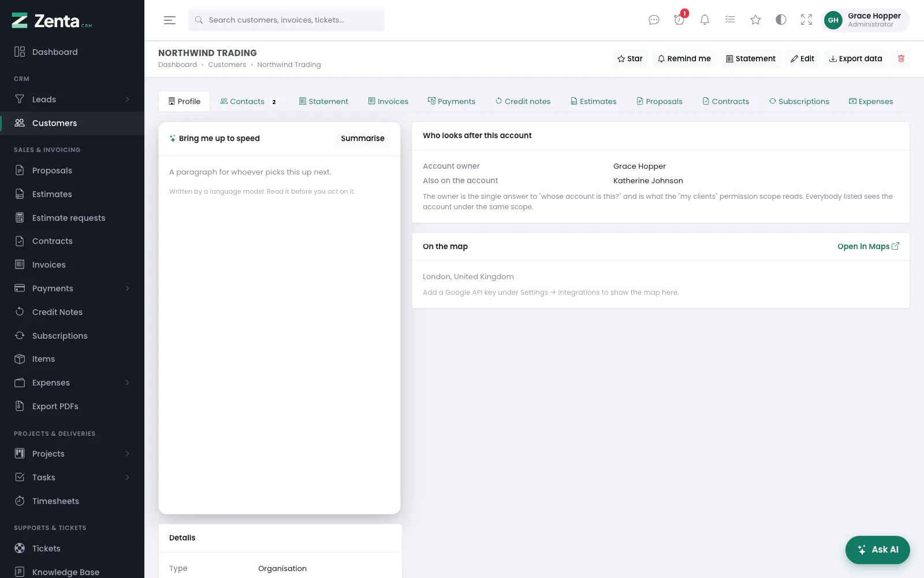This screenshot has width=924, height=578.
Task: Expand the Projects sidebar submenu
Action: click(127, 454)
